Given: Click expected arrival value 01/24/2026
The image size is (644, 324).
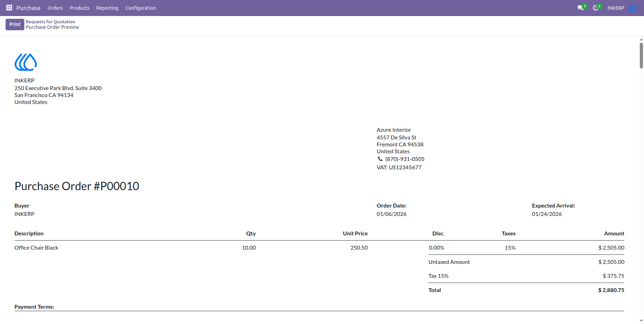Looking at the screenshot, I should click(x=547, y=214).
